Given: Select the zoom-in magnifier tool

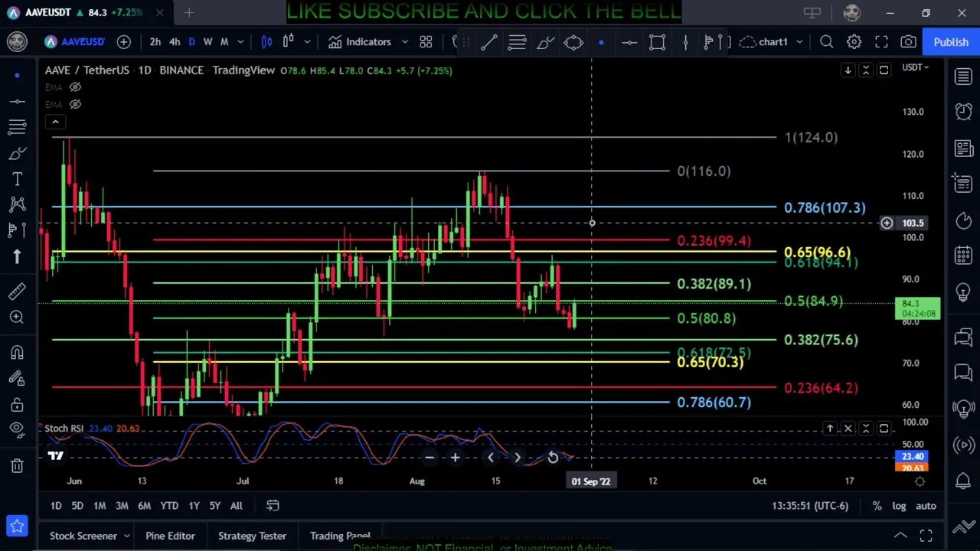Looking at the screenshot, I should pyautogui.click(x=17, y=317).
